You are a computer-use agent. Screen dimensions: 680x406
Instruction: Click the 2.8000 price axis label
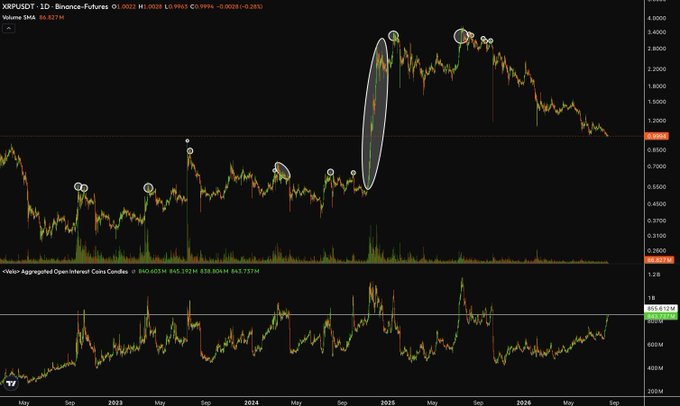(657, 49)
